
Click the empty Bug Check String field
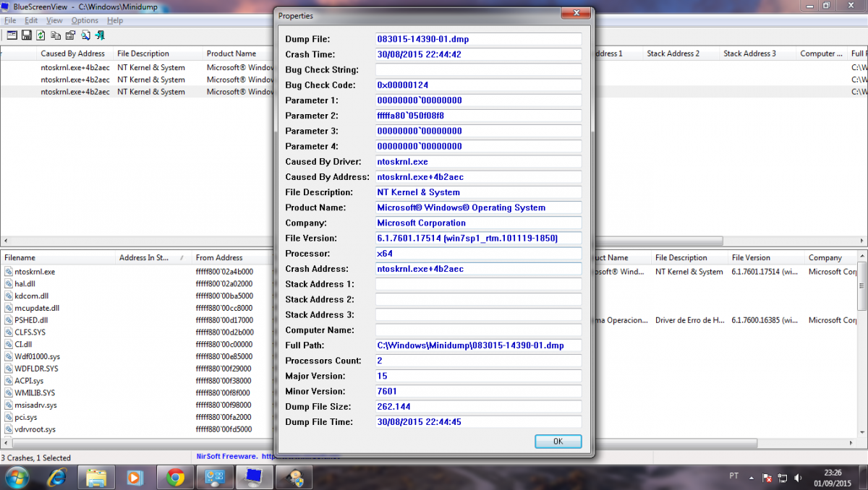click(478, 70)
